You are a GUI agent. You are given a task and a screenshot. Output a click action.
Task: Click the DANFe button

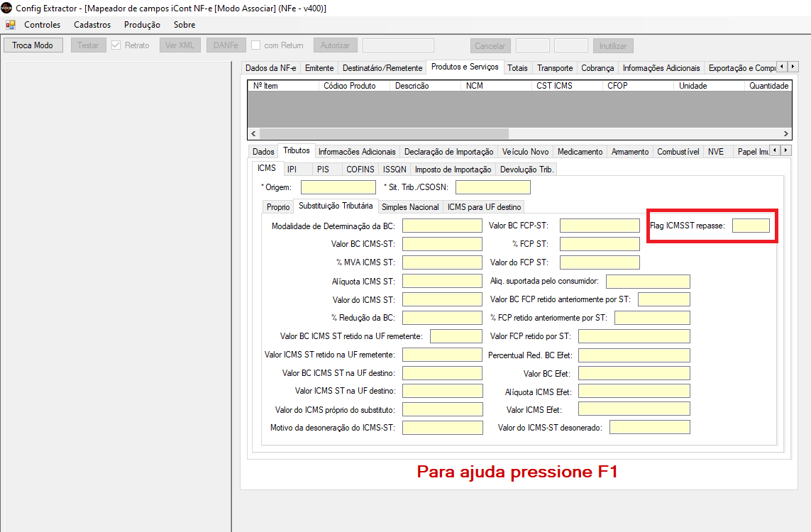tap(226, 45)
